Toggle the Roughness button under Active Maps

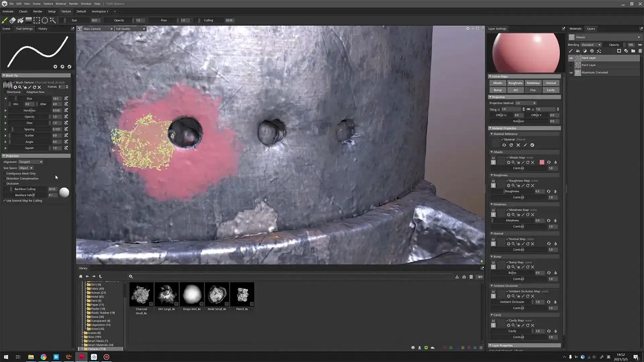coord(516,83)
